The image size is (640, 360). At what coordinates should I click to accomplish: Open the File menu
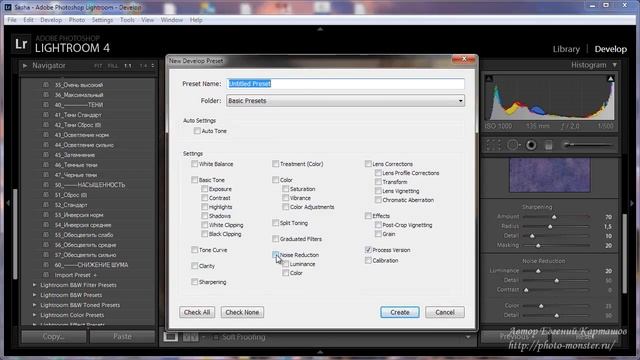coord(12,20)
